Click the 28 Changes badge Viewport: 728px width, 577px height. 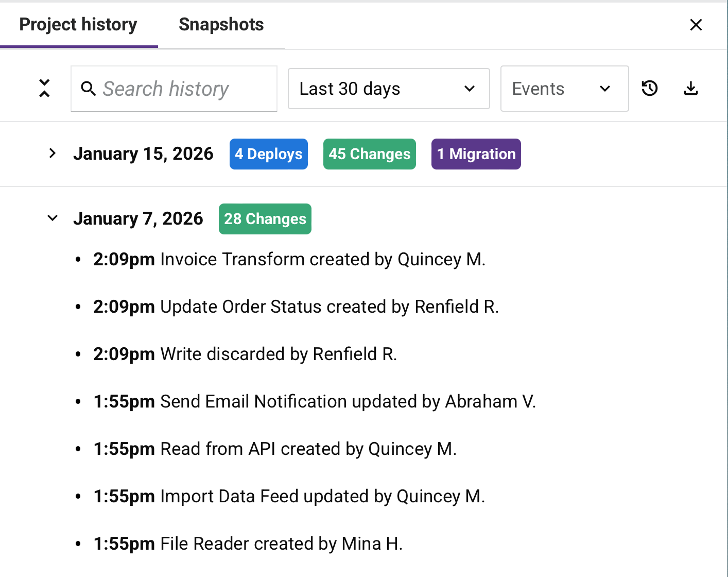(x=265, y=219)
